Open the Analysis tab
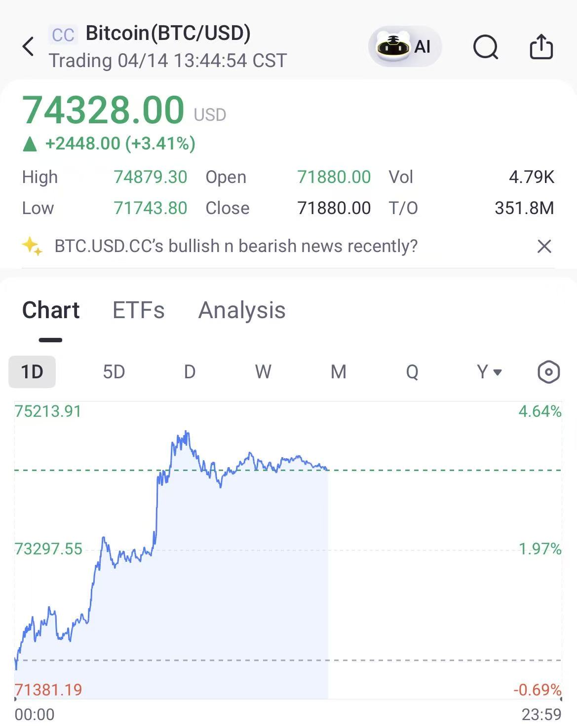The width and height of the screenshot is (577, 728). (x=242, y=310)
